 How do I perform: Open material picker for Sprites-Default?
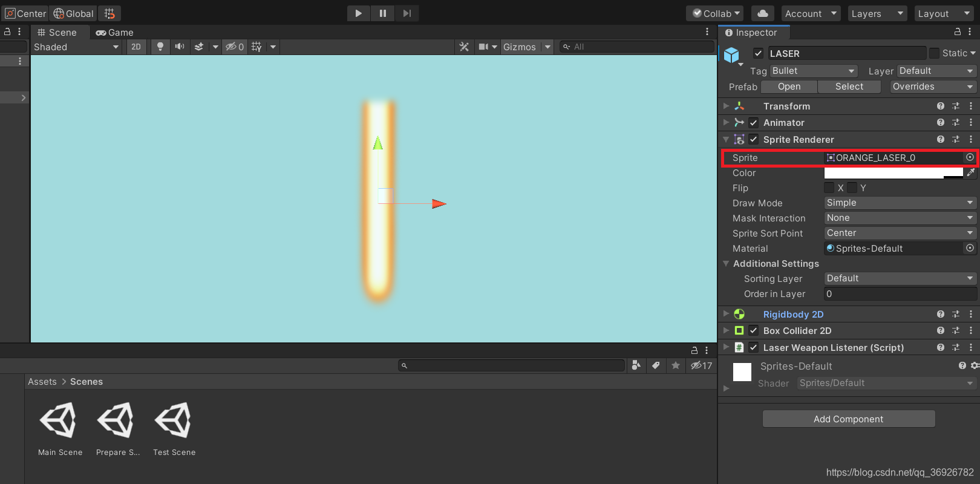coord(970,248)
